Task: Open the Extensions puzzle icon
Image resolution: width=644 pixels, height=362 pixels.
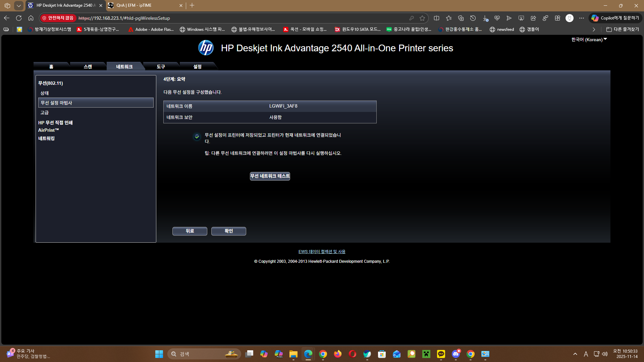Action: tap(557, 18)
